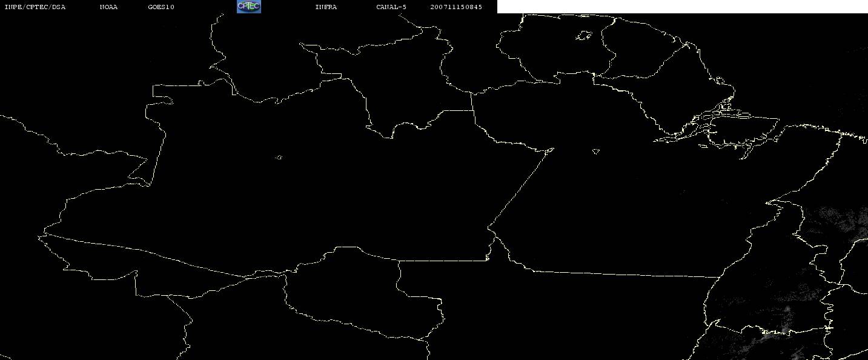This screenshot has height=360, width=868.
Task: Click the long diagonal straight border line
Action: 522,187
